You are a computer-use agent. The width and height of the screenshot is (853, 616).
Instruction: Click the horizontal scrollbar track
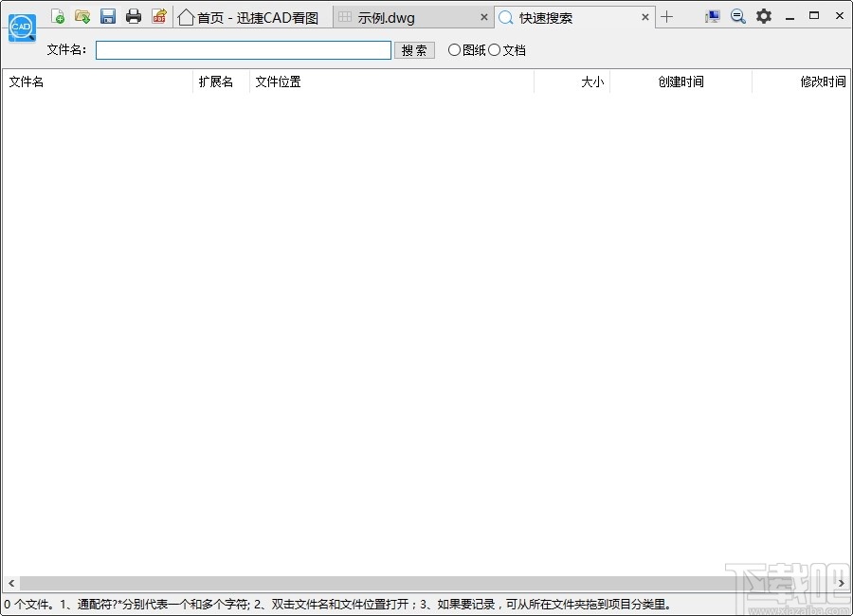[x=426, y=584]
